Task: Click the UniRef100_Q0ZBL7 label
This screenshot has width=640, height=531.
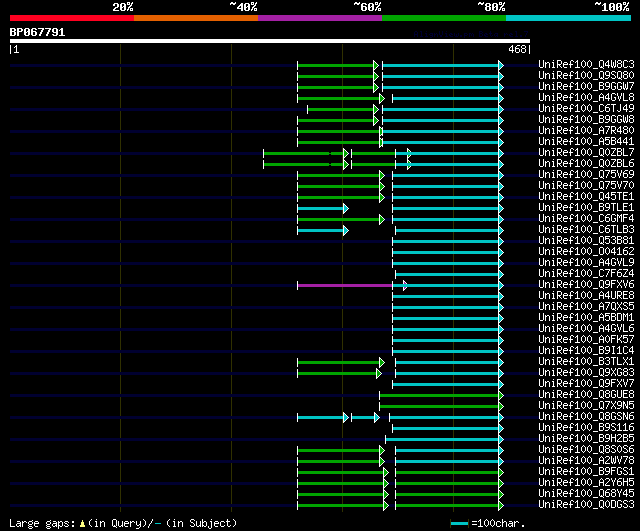Action: 586,153
